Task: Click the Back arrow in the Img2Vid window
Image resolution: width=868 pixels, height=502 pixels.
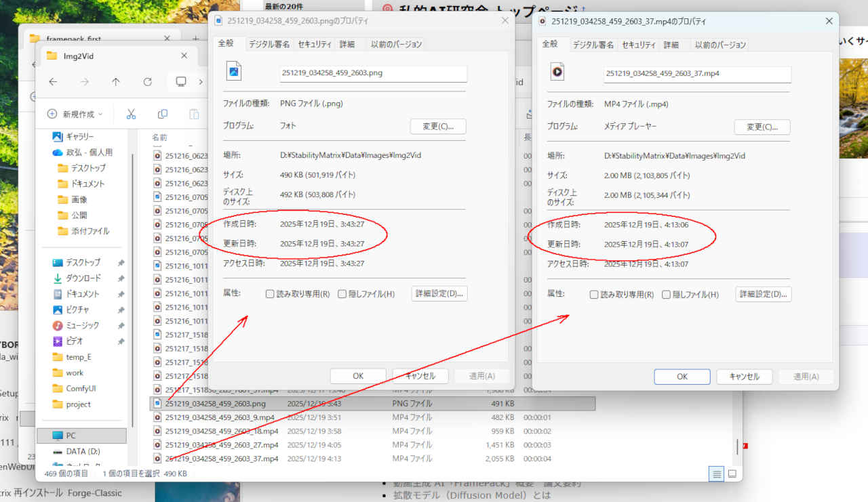Action: (53, 82)
